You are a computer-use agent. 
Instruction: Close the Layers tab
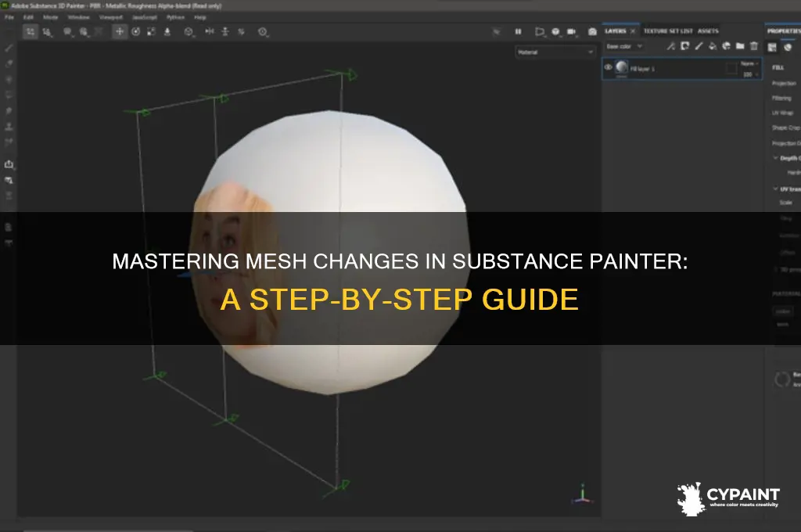point(633,31)
